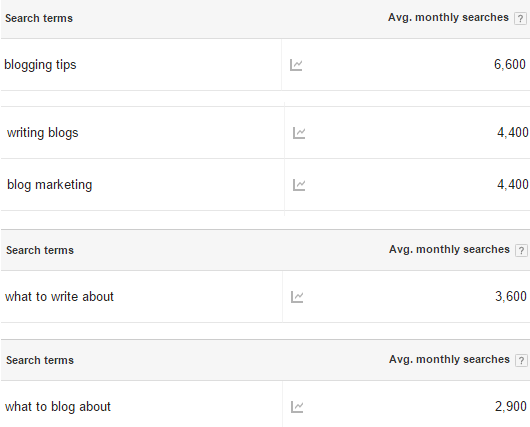
Task: Click the help question mark in the top header
Action: pyautogui.click(x=520, y=18)
